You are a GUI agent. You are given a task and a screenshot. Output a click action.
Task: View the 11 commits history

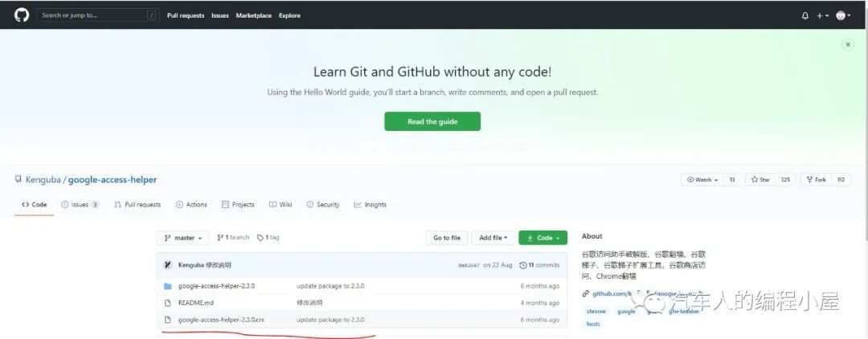pos(540,265)
